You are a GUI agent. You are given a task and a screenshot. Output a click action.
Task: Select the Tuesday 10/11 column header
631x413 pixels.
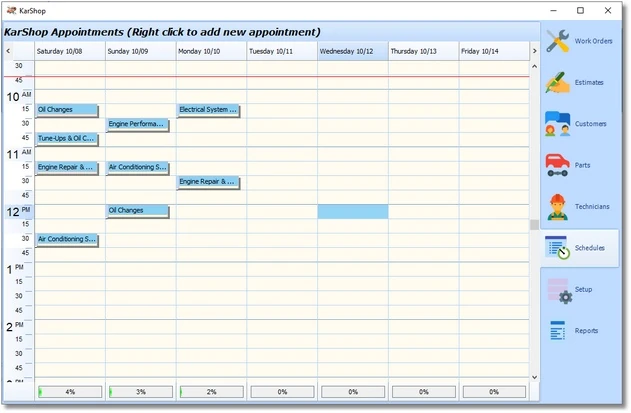pyautogui.click(x=282, y=51)
